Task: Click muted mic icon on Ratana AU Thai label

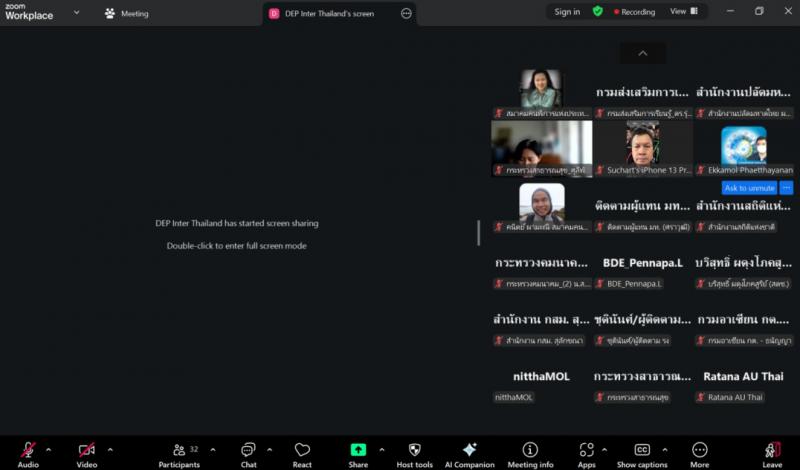Action: [x=701, y=397]
